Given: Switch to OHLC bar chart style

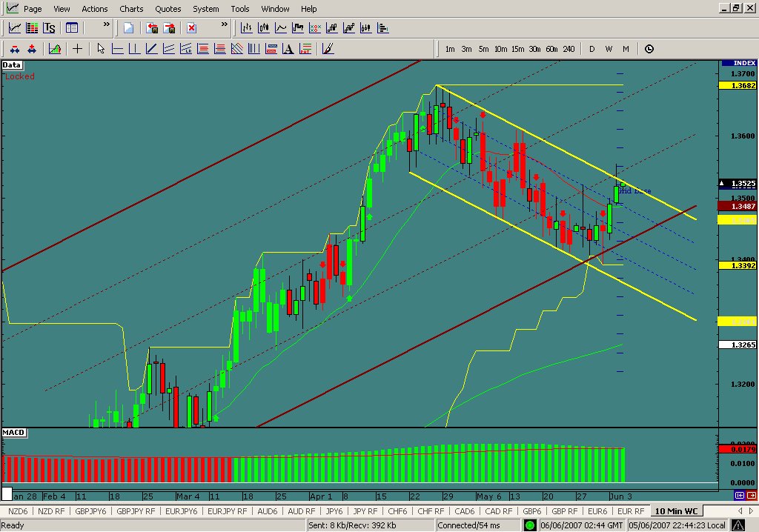Looking at the screenshot, I should (246, 28).
